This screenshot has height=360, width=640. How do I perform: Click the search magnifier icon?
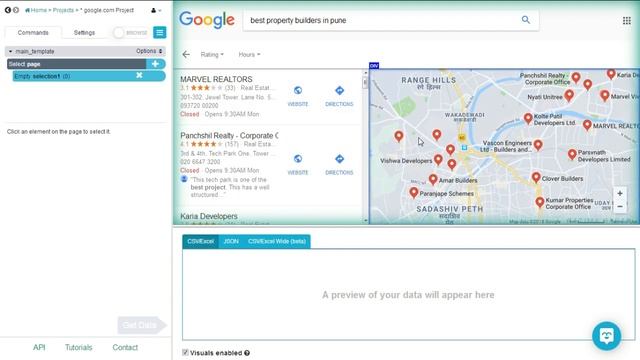click(526, 20)
